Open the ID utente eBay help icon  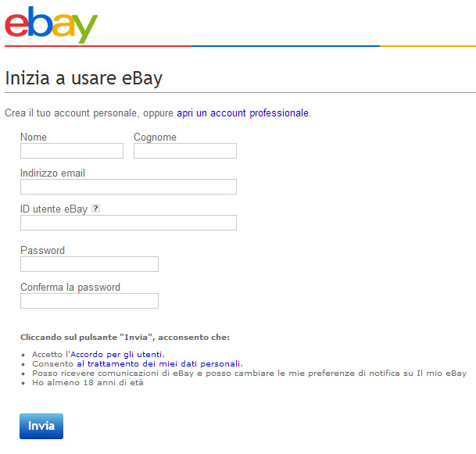(x=95, y=208)
